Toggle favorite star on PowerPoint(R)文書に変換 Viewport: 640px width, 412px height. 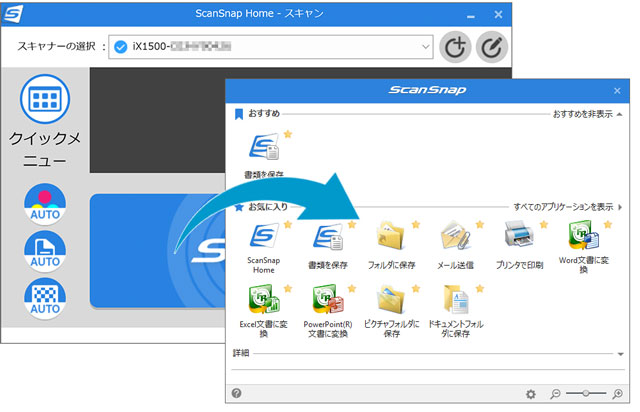click(x=352, y=289)
